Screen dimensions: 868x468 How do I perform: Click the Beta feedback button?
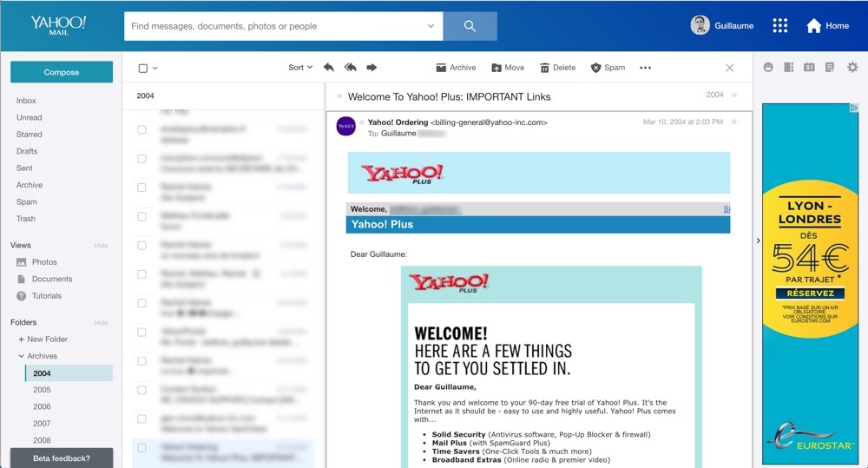pyautogui.click(x=62, y=458)
